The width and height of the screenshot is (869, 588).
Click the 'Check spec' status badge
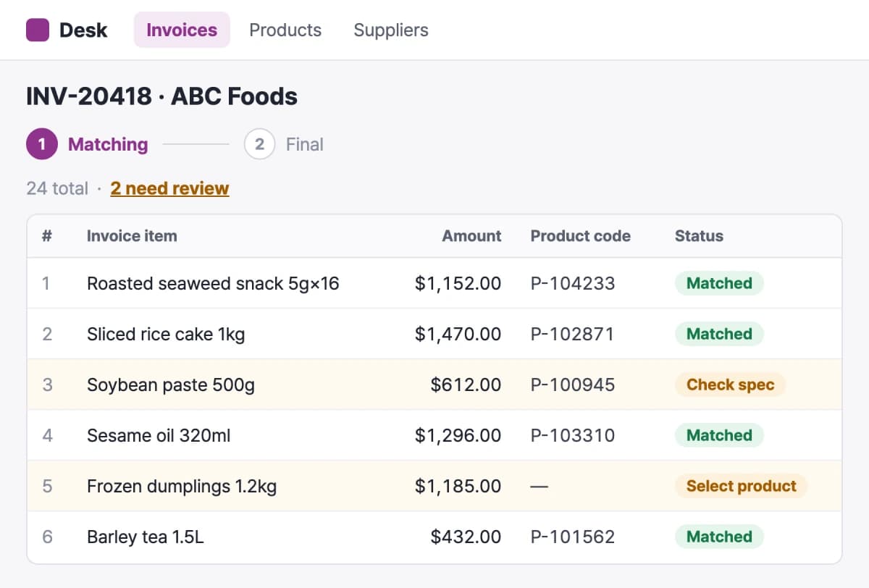[730, 385]
